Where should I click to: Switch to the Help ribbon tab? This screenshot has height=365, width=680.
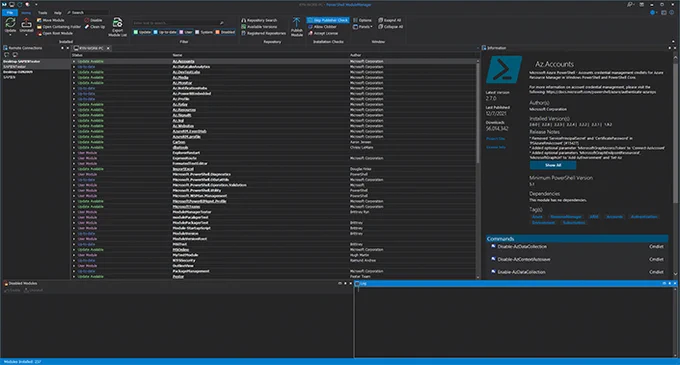click(x=57, y=13)
